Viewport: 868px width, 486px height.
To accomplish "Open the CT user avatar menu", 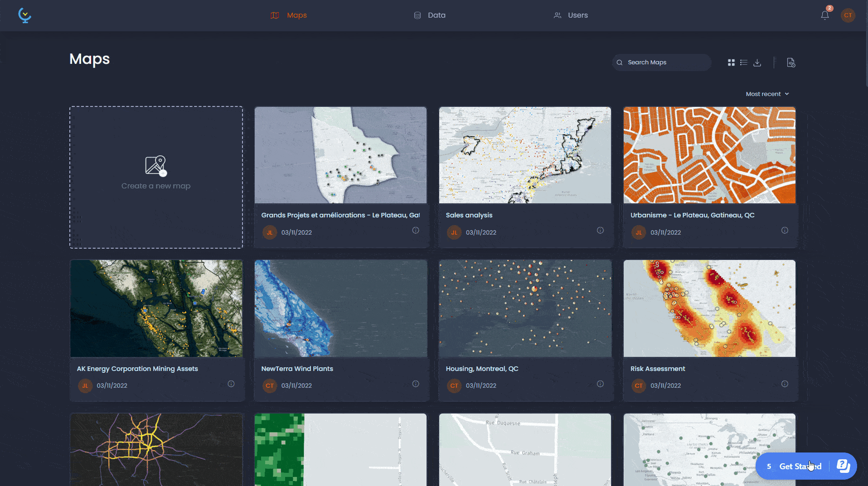I will pyautogui.click(x=848, y=15).
